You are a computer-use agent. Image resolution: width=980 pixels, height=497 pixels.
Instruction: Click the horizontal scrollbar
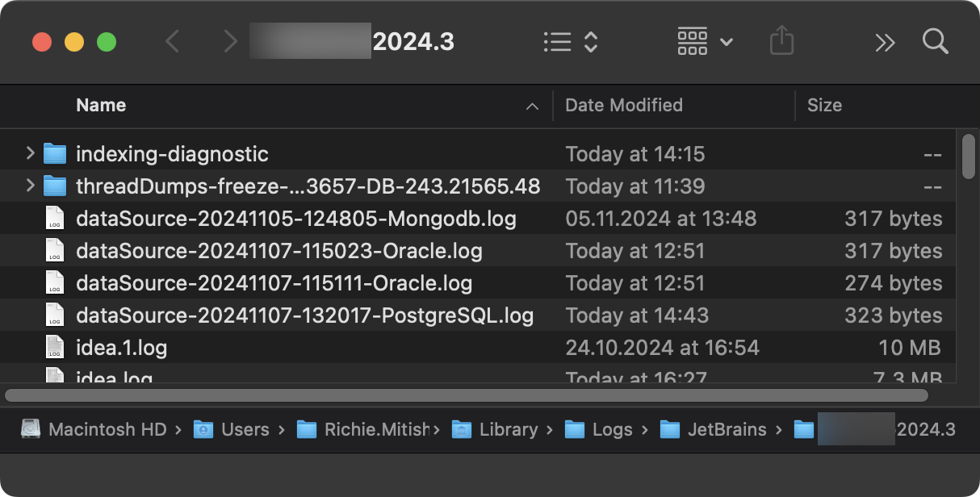point(466,395)
